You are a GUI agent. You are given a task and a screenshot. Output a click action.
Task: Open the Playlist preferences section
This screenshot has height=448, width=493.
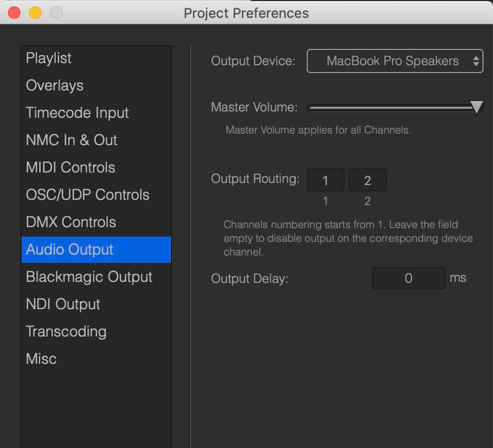click(96, 58)
